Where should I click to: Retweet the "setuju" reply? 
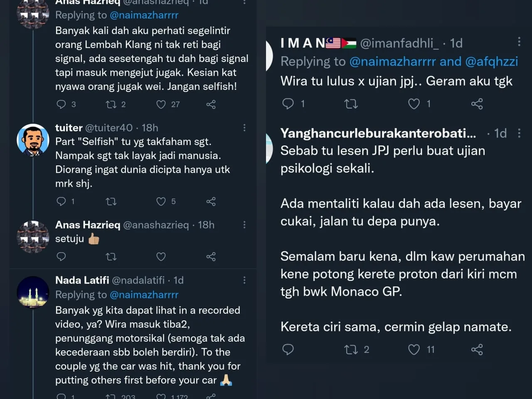(111, 257)
